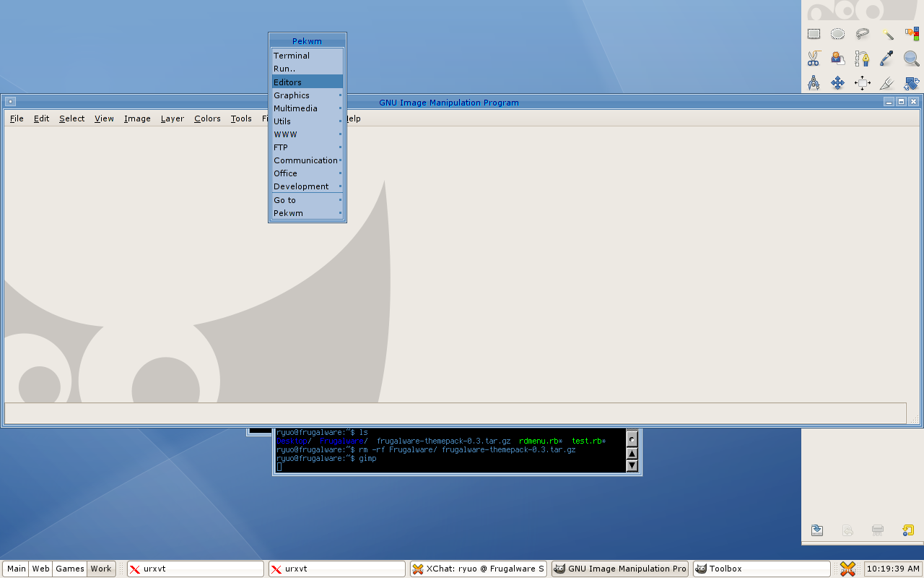The image size is (924, 578).
Task: Activate the Alignment tool
Action: [862, 83]
